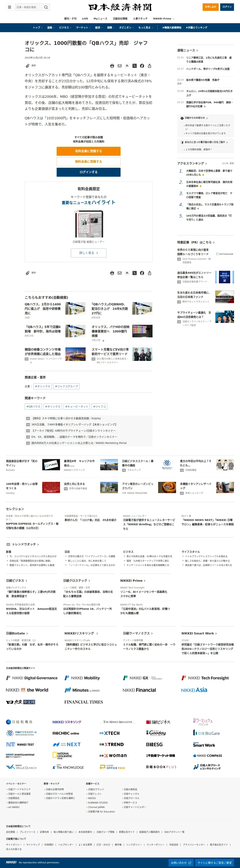This screenshot has width=240, height=868.
Task: Click the orange お申し込み button
Action: (211, 7)
